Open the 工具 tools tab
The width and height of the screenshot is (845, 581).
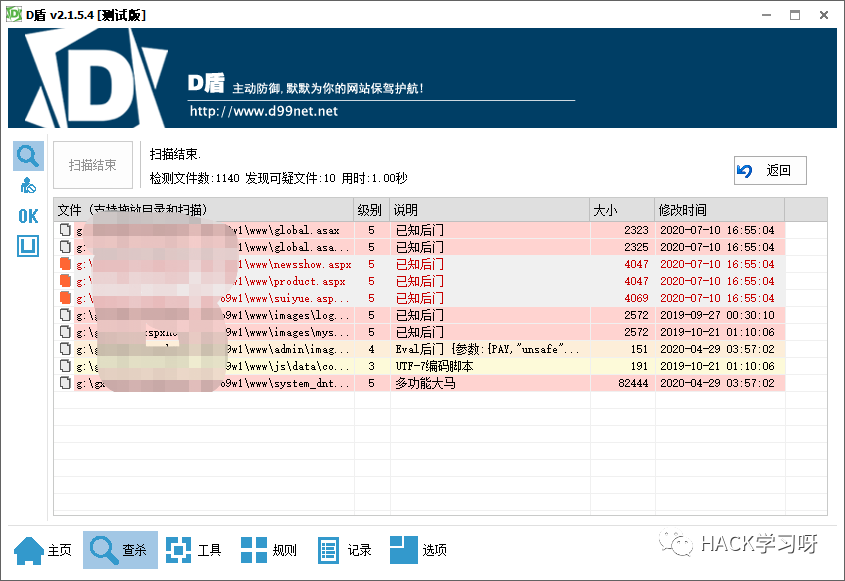pos(193,550)
